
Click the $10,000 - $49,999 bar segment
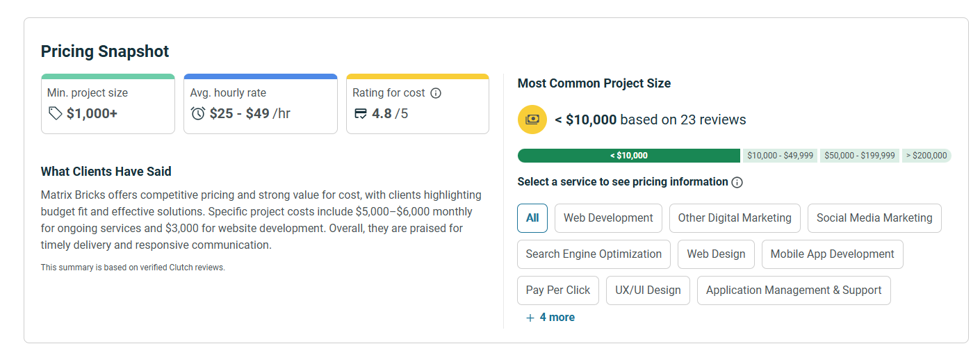point(781,156)
